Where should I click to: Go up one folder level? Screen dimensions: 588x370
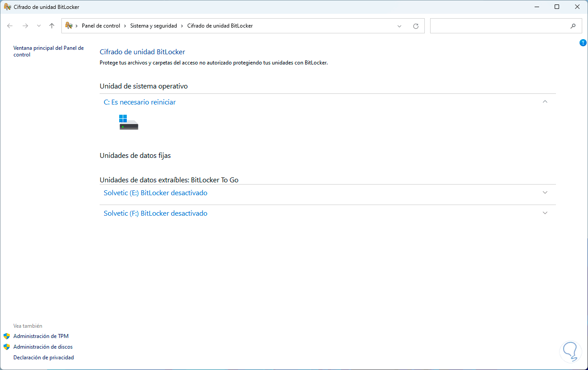(x=52, y=26)
